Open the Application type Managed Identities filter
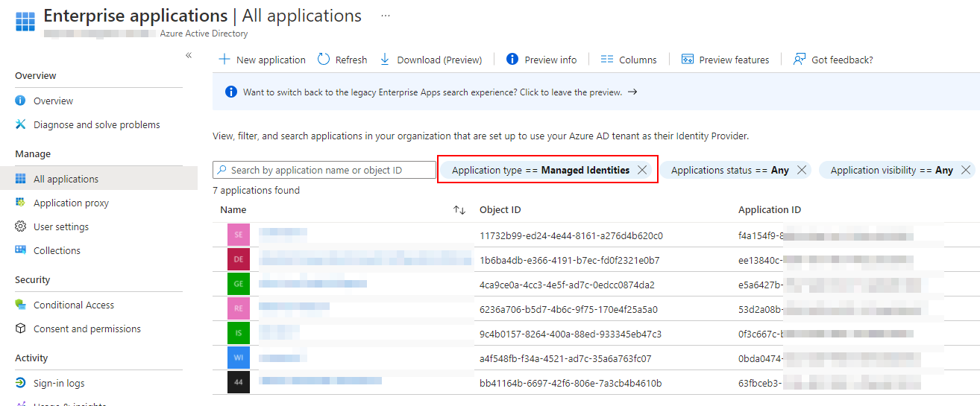 (x=541, y=170)
